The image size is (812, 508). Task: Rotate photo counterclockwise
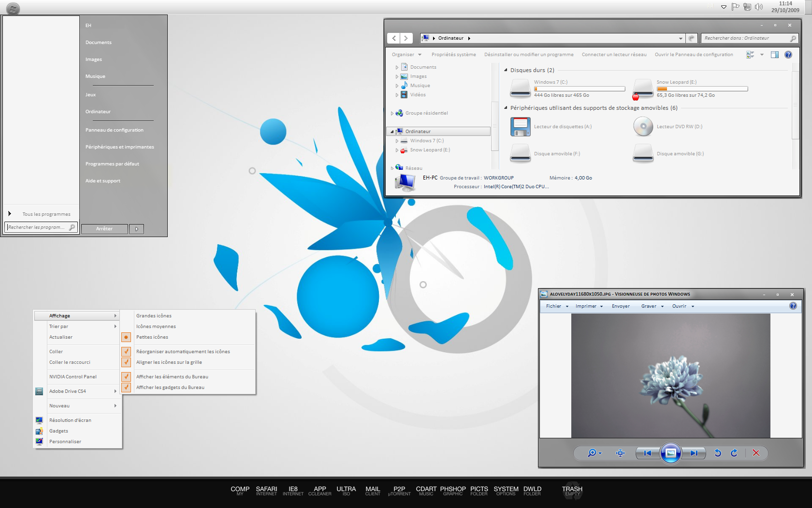pyautogui.click(x=718, y=453)
